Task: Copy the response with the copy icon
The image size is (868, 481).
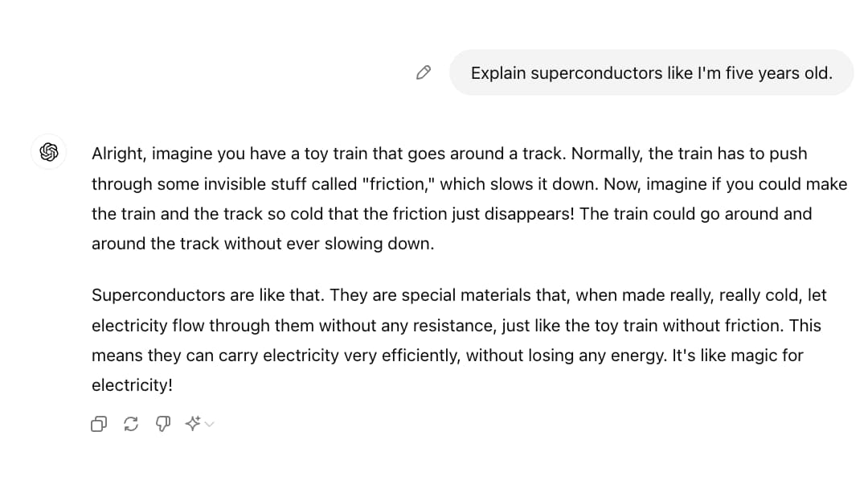Action: click(99, 424)
